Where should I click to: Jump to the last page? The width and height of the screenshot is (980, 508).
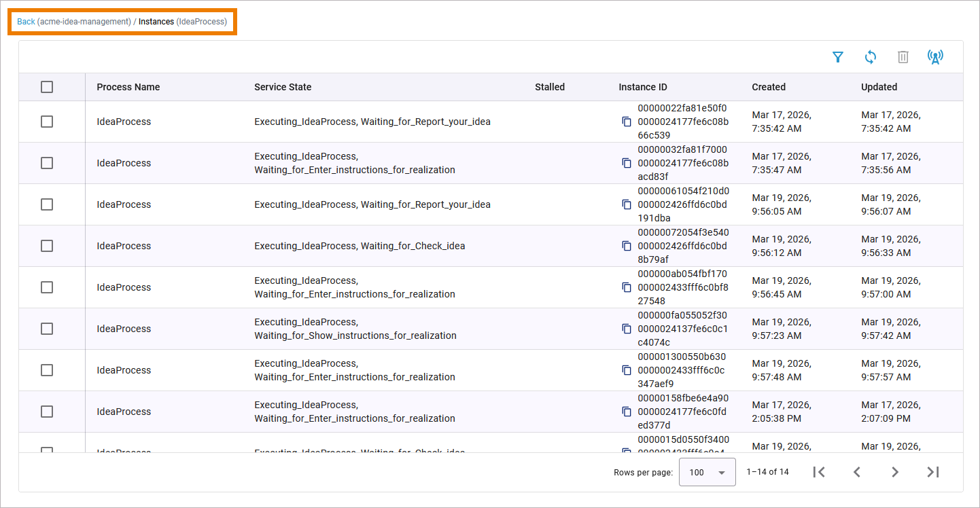[x=933, y=472]
